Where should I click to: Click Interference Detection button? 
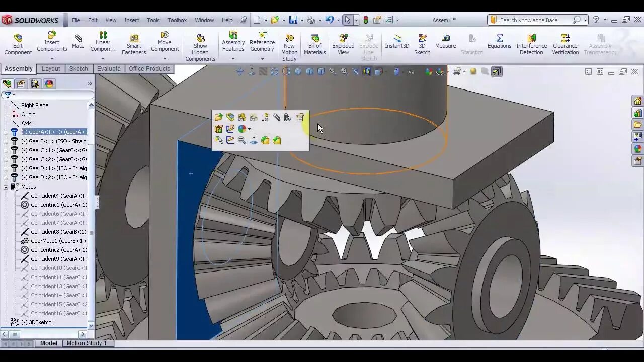point(531,45)
